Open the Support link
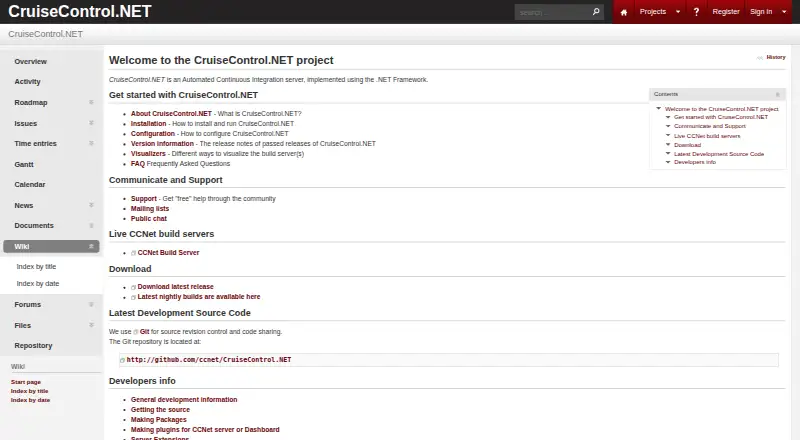 pos(143,199)
